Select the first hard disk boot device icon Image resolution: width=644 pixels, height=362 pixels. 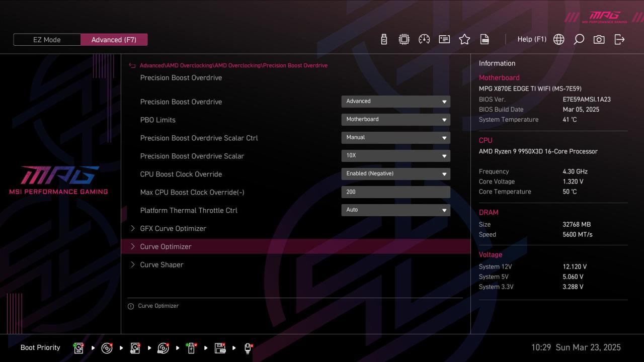78,348
